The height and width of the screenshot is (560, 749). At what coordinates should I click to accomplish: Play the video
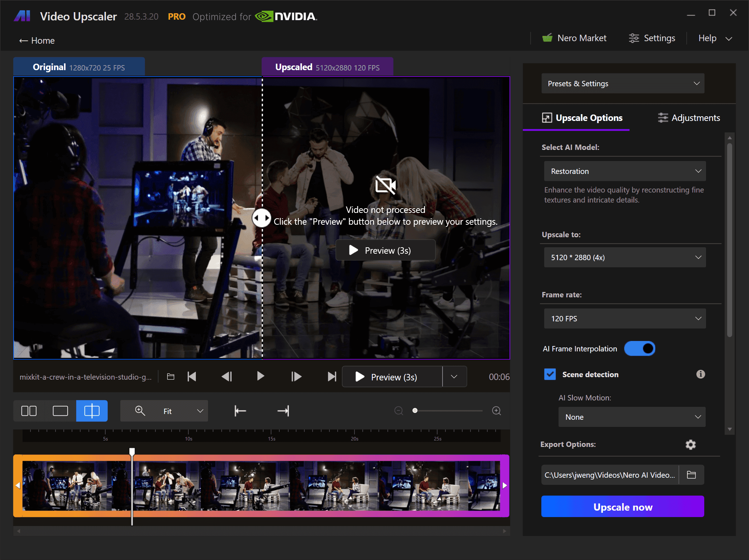(261, 376)
